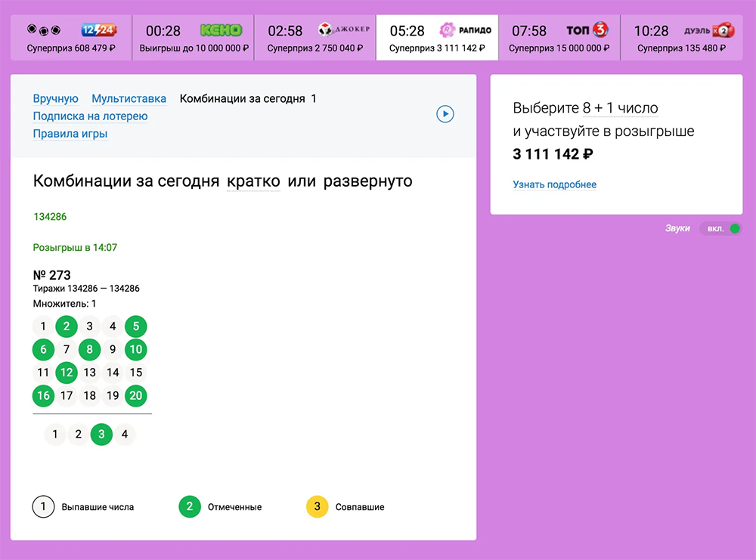Click the green Отмеченные legend swatch
The height and width of the screenshot is (560, 756).
click(190, 507)
